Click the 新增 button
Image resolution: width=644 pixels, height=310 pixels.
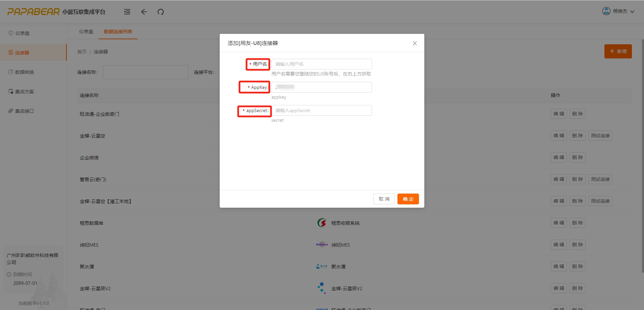618,51
